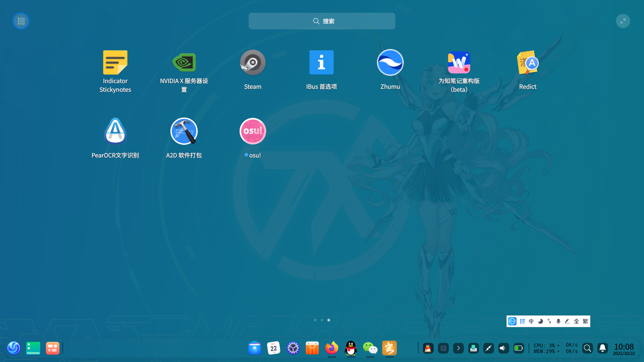Toggle traditional Chinese (繁) in IME bar
This screenshot has width=644, height=362.
(x=585, y=321)
